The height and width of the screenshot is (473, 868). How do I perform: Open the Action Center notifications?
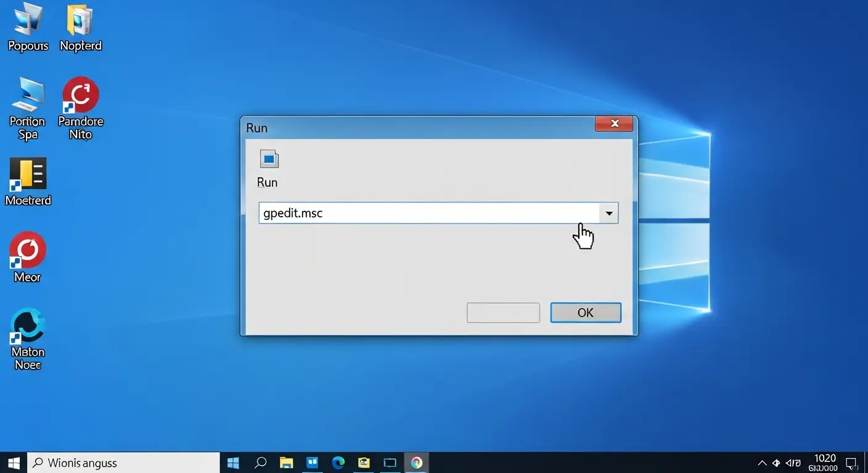click(853, 463)
